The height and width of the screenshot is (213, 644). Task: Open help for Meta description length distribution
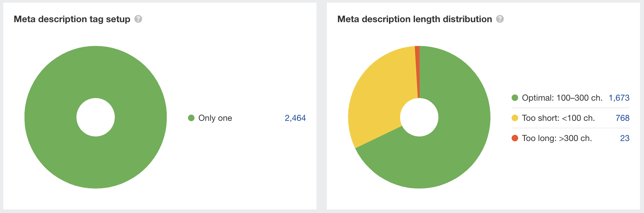point(500,19)
